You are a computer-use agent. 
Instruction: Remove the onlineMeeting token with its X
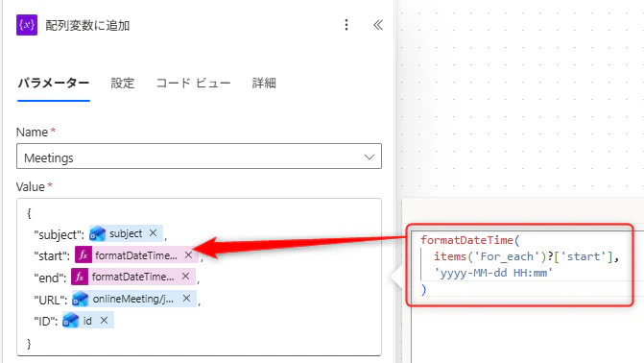click(x=186, y=298)
